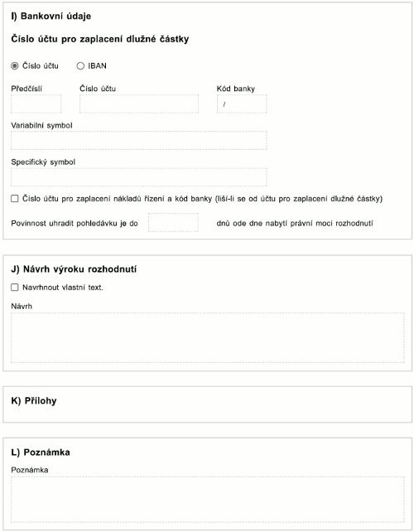The height and width of the screenshot is (532, 414).
Task: Click the Variabilní symbol label
Action: (41, 125)
